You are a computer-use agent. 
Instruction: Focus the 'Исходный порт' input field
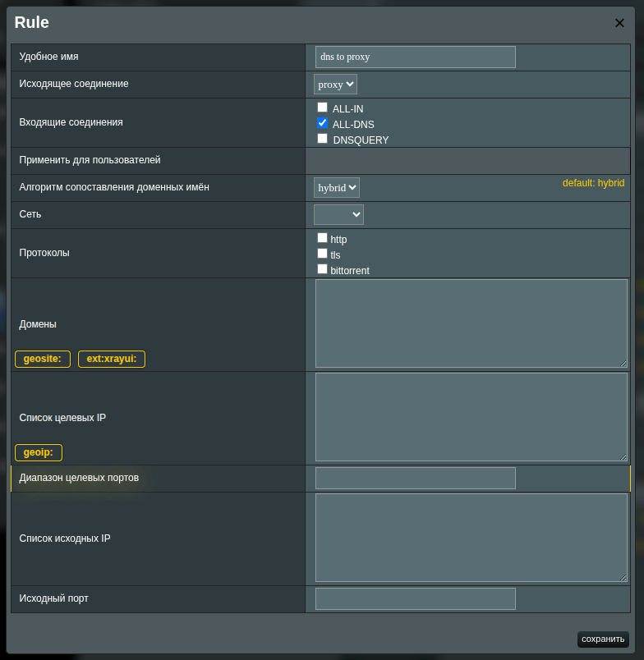coord(416,598)
